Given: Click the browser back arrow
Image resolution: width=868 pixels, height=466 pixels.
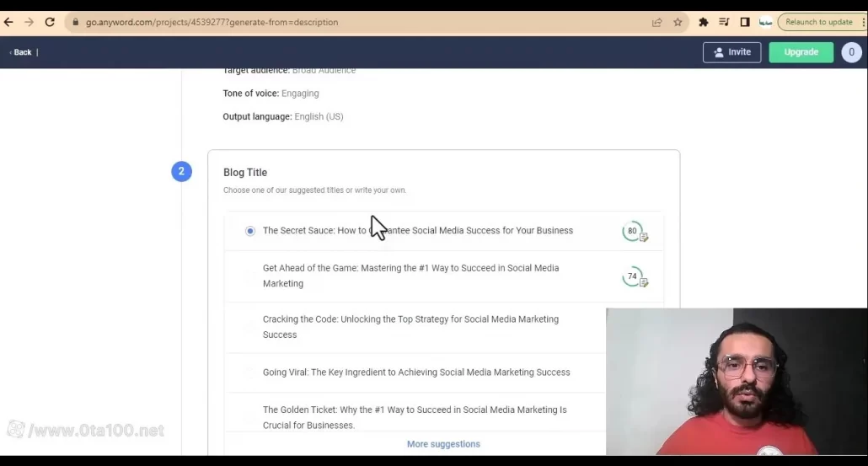Looking at the screenshot, I should (x=9, y=22).
